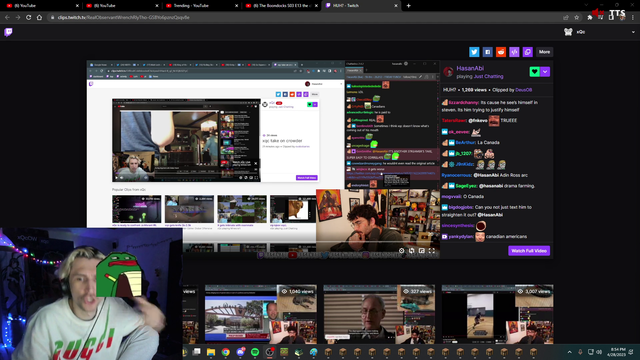
Task: Expand follow options dropdown next to heart
Action: pos(545,71)
